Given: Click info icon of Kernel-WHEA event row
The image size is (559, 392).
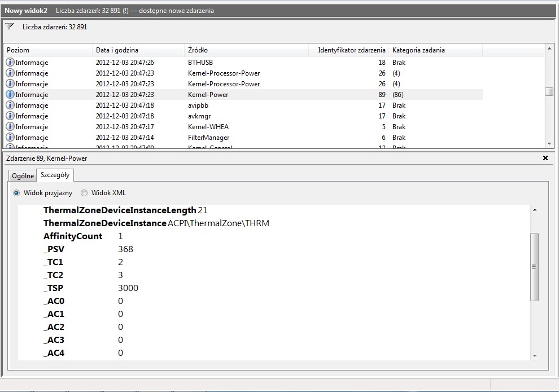Looking at the screenshot, I should point(10,126).
